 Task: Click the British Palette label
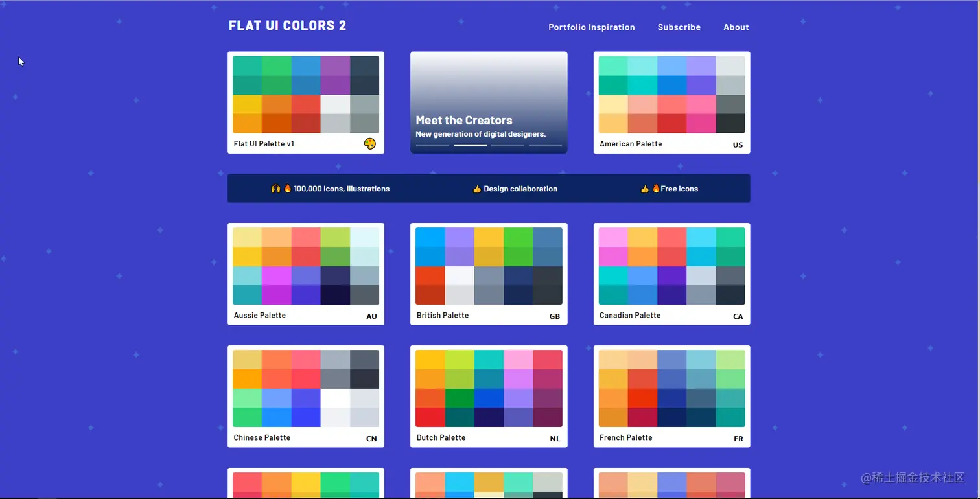point(443,316)
